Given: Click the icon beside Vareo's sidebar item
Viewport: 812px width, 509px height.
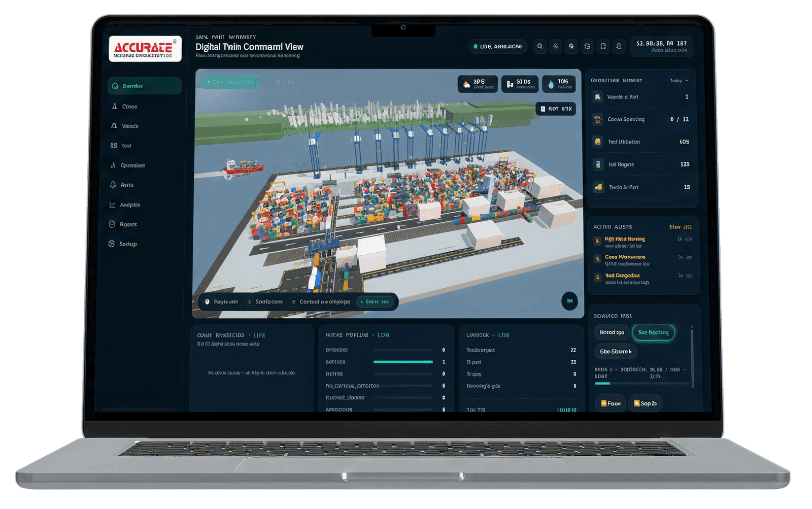Looking at the screenshot, I should tap(114, 126).
